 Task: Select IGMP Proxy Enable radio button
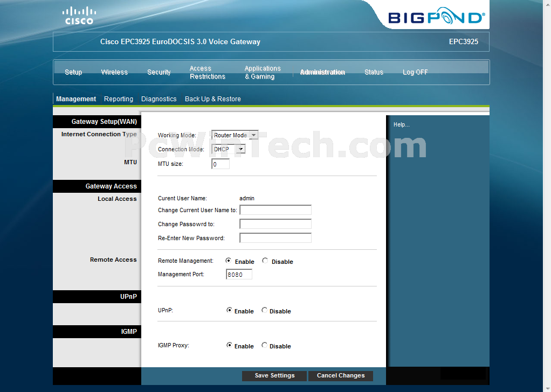[x=229, y=345]
